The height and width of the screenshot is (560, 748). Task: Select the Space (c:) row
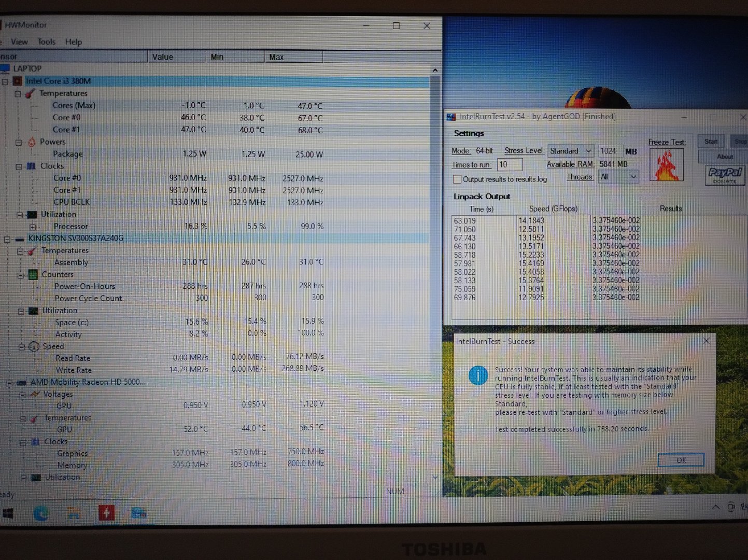[x=215, y=322]
